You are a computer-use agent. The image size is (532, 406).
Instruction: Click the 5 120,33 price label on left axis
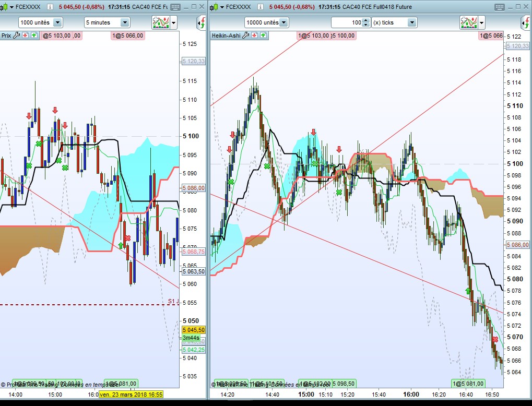click(x=194, y=62)
